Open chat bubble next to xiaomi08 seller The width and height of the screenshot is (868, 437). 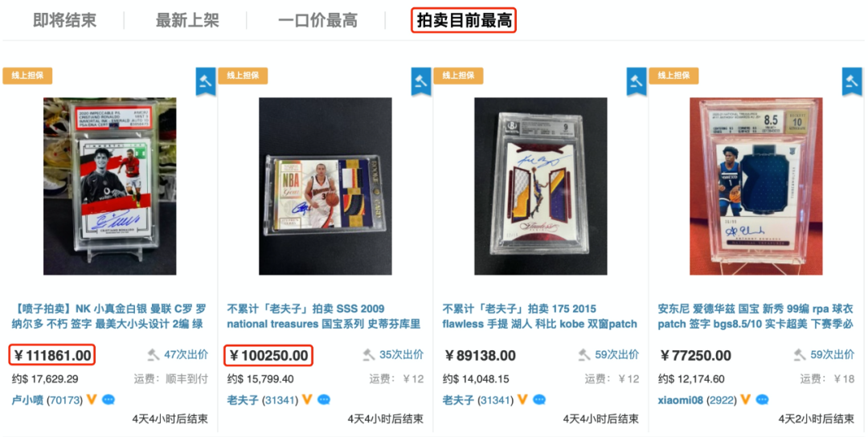[762, 399]
